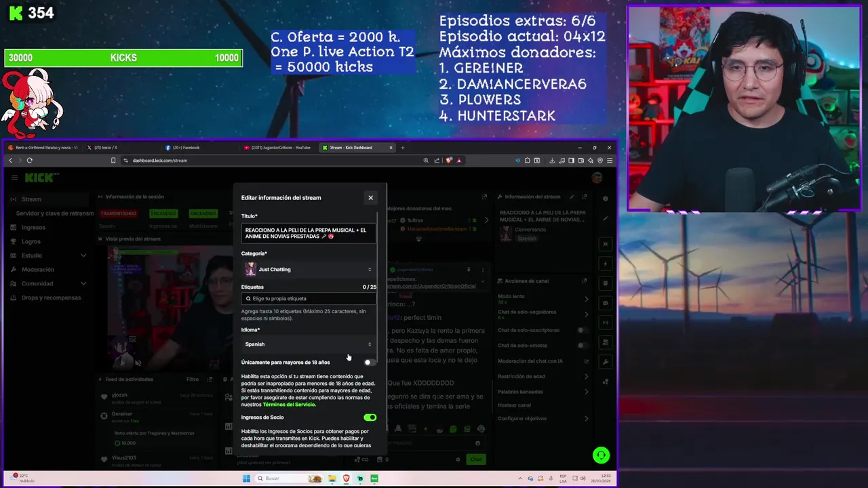Image resolution: width=868 pixels, height=488 pixels.
Task: Open the Kick hamburger sidebar menu
Action: [x=14, y=178]
